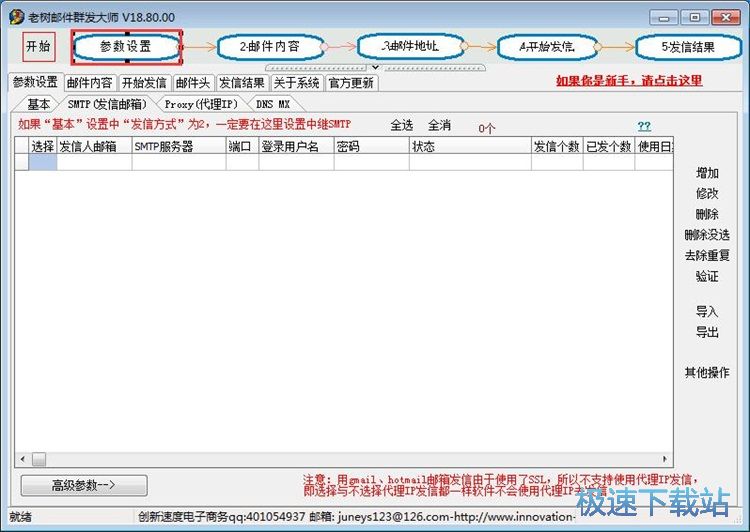
Task: Click the 密码 column header
Action: click(372, 146)
